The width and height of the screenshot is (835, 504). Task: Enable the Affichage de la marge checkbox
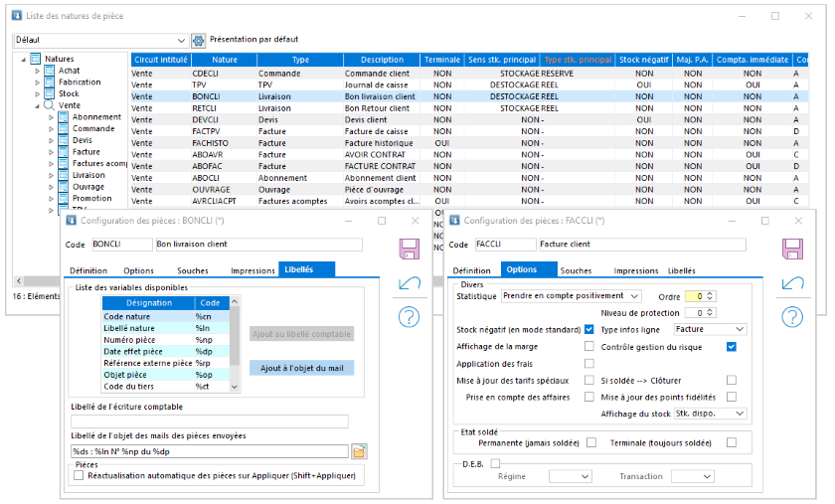589,346
